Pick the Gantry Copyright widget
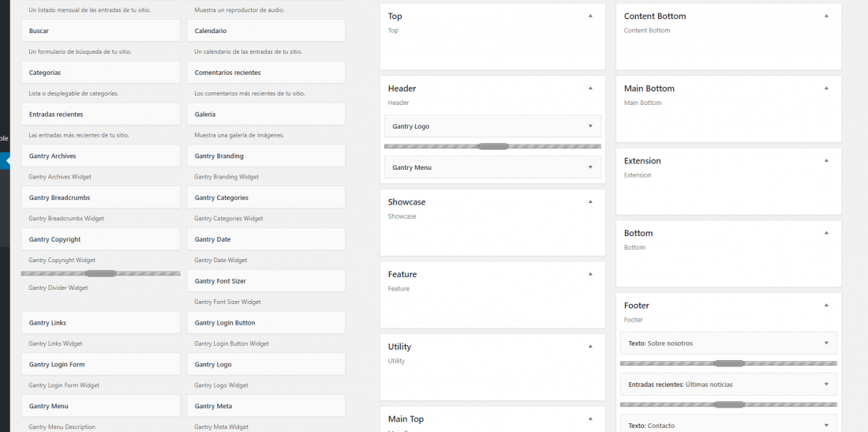868x432 pixels. (101, 239)
